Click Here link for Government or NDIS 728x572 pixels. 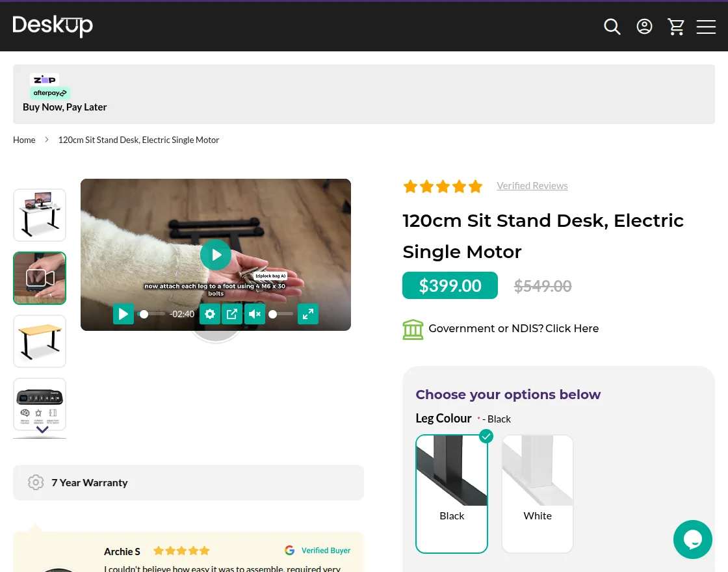coord(572,328)
